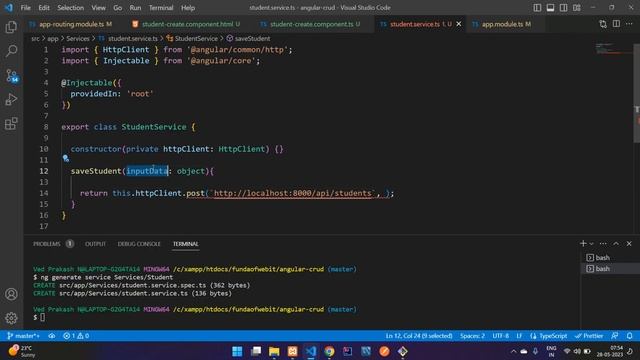This screenshot has height=360, width=640.
Task: Open the Run menu
Action: 135,8
